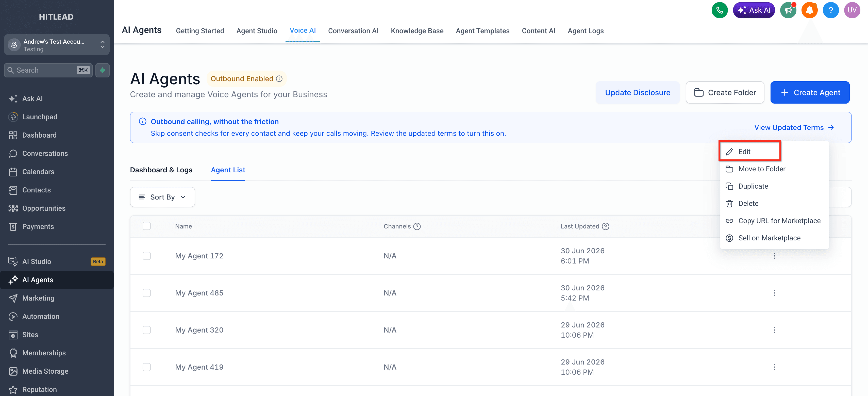
Task: Check the box for My Agent 320
Action: click(x=147, y=330)
